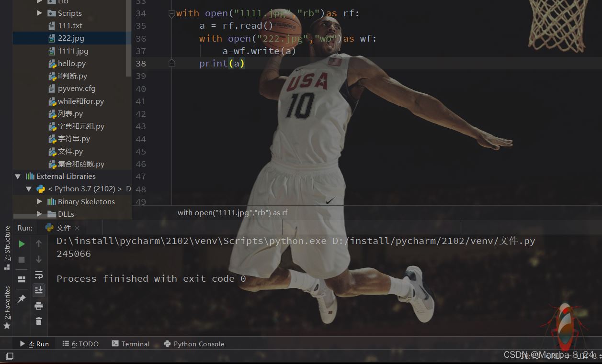Viewport: 602px width, 364px height.
Task: Click the 222.jpg image file icon
Action: point(52,38)
